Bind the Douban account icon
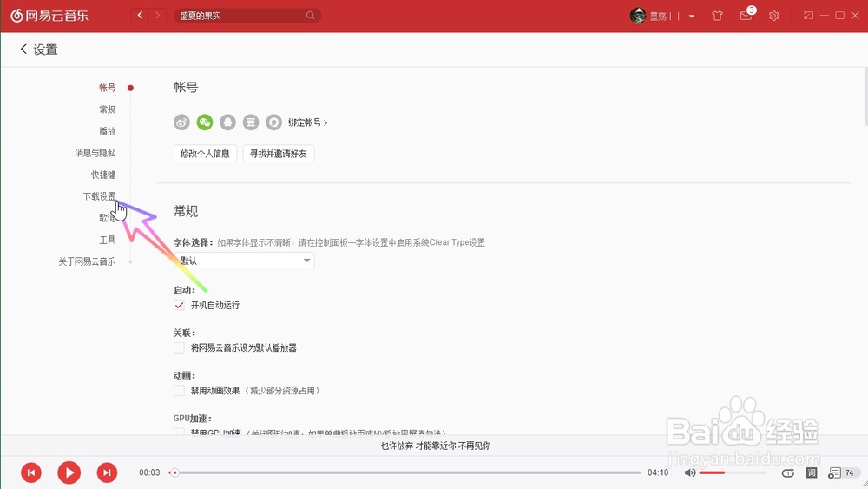 pyautogui.click(x=251, y=122)
